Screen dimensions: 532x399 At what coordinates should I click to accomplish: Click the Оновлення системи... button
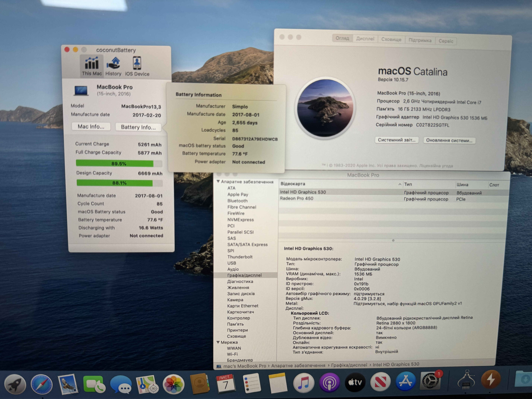pos(449,140)
